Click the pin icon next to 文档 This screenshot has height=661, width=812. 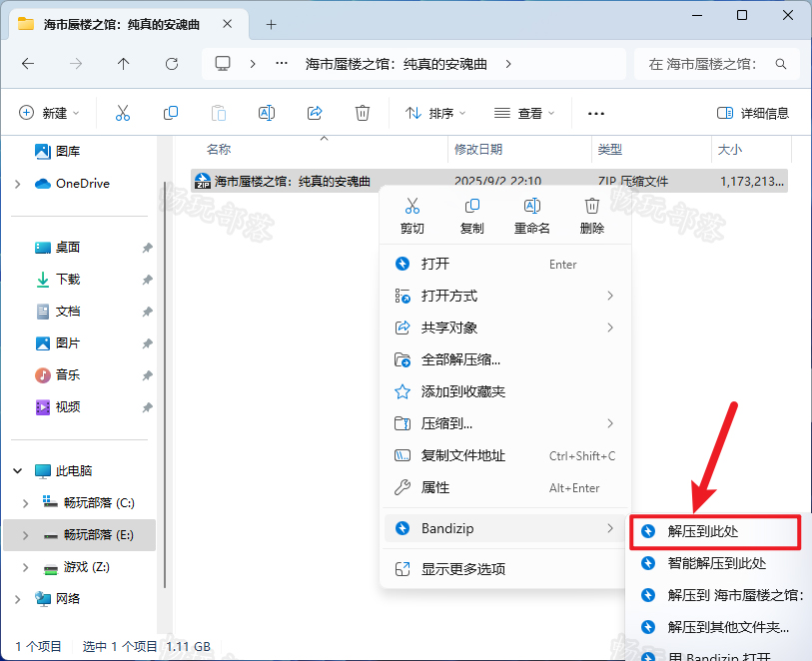coord(148,312)
